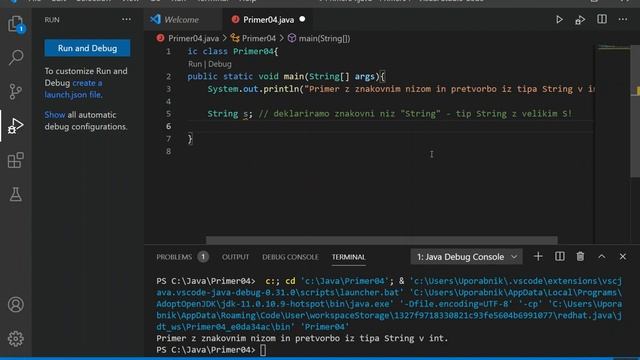
Task: Click the terminal output line ending 'v int.'
Action: point(302,338)
